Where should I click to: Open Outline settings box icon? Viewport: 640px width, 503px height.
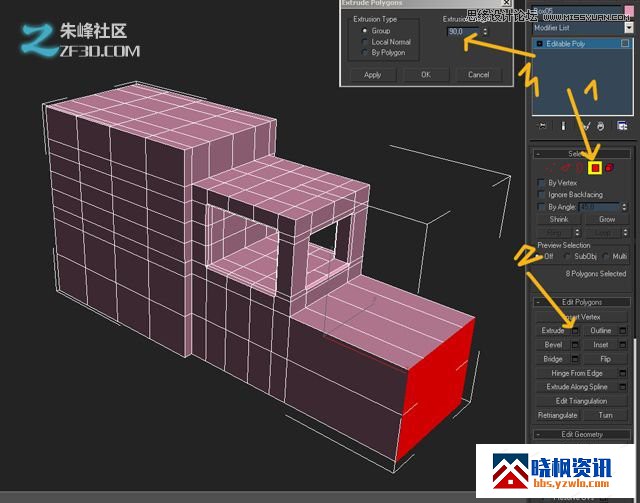pos(623,331)
